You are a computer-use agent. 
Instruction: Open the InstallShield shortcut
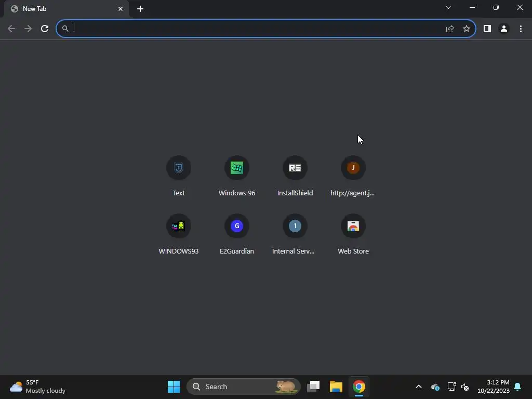pos(295,176)
